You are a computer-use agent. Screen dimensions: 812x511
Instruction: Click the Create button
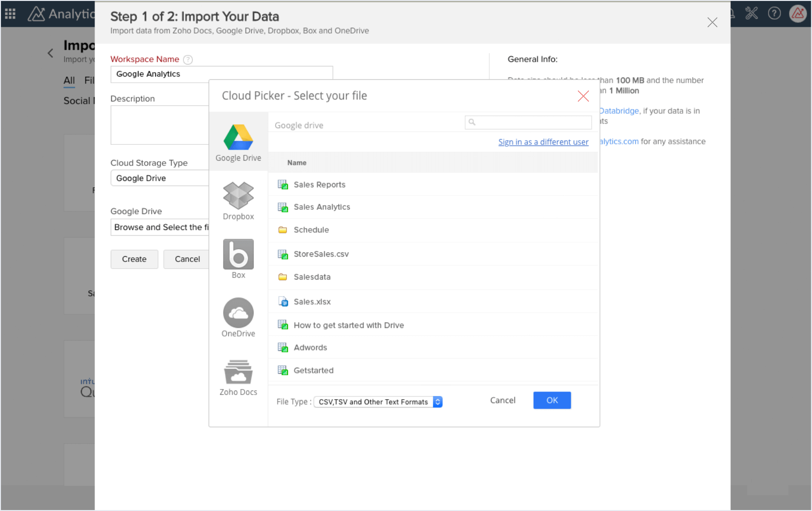134,259
